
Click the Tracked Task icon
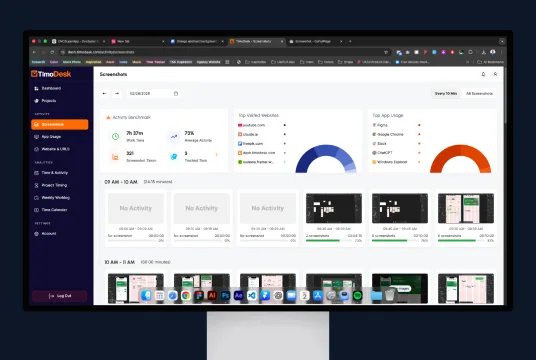coord(174,157)
